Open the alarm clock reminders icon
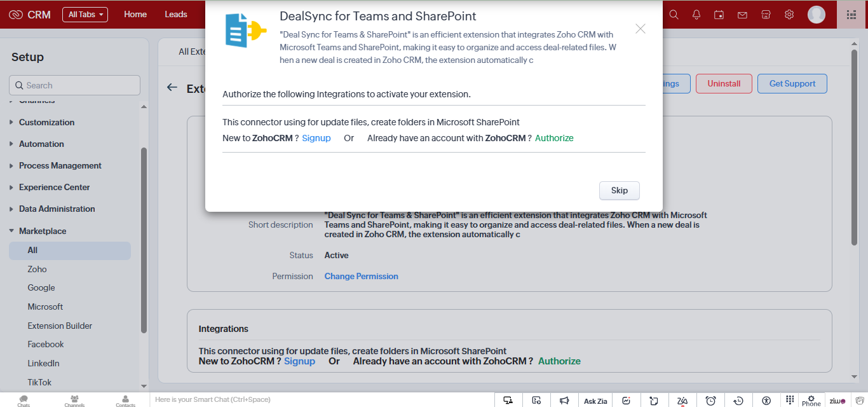Screen dimensions: 868x407 pos(711,400)
